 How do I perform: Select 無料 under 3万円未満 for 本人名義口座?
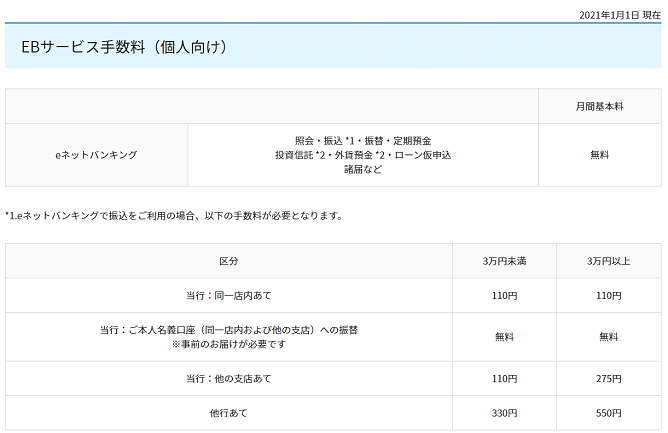coord(505,337)
